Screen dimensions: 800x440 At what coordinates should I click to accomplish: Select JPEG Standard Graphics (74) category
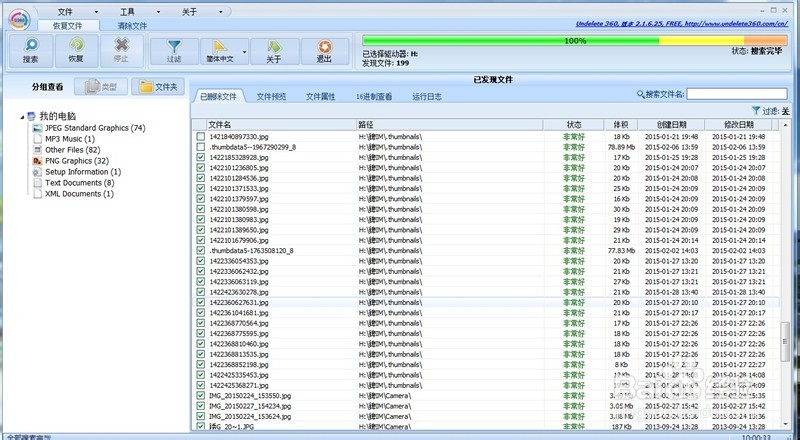pos(95,128)
